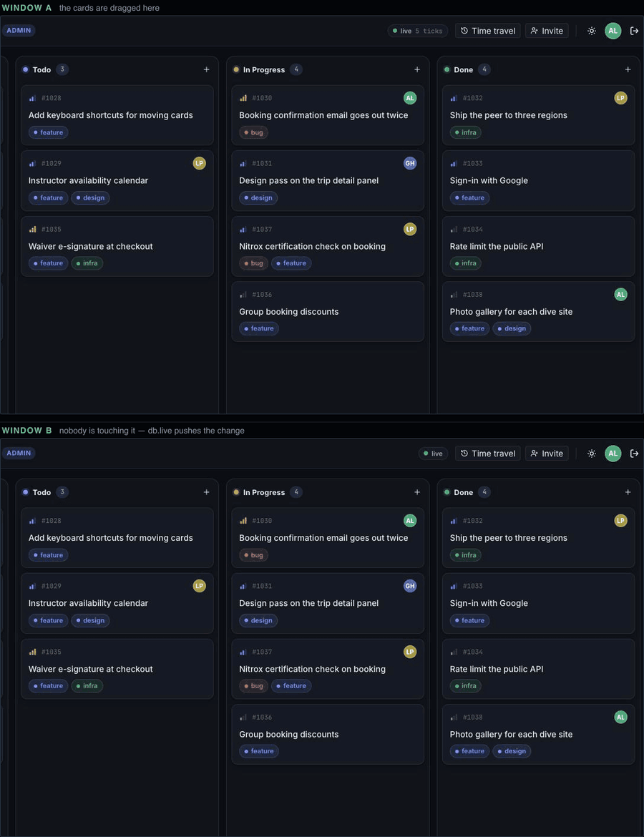Open 'Nitrox certification check on booking' in Window A
Viewport: 644px width, 837px height.
[x=328, y=246]
